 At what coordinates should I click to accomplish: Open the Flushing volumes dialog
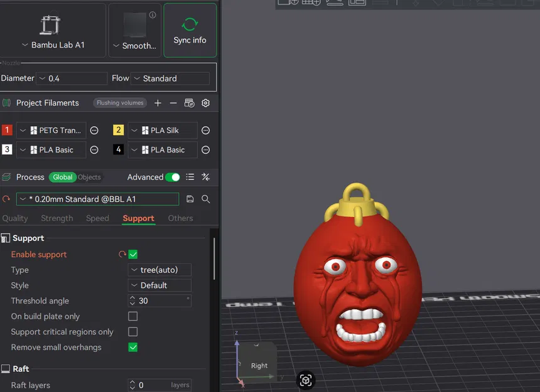[x=119, y=102]
